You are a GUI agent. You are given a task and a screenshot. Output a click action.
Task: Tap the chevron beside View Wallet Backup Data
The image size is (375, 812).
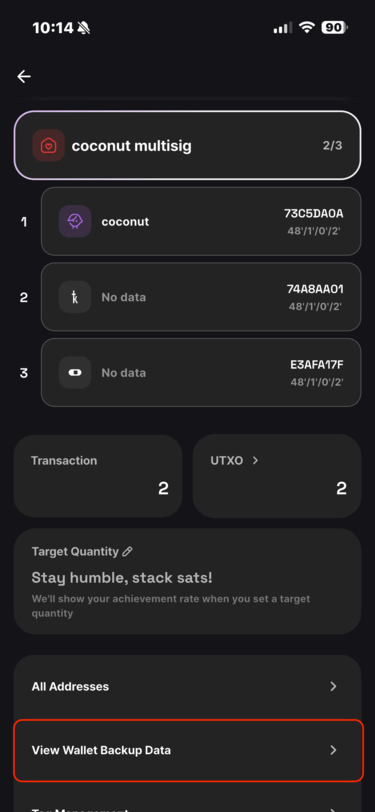334,750
